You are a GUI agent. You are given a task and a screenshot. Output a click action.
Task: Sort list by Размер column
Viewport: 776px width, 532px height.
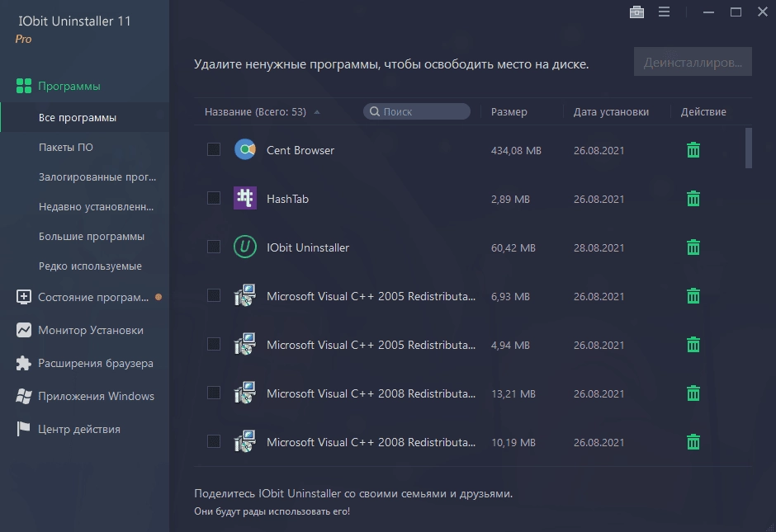(509, 111)
